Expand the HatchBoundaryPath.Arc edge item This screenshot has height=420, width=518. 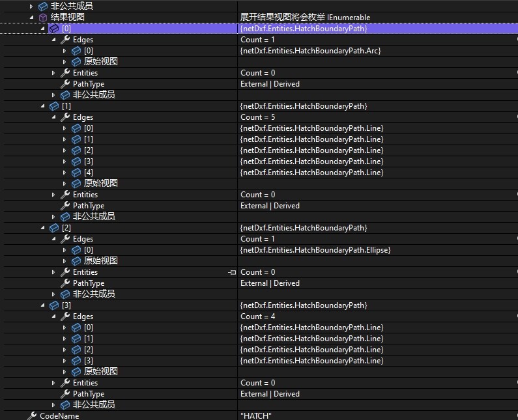[65, 51]
